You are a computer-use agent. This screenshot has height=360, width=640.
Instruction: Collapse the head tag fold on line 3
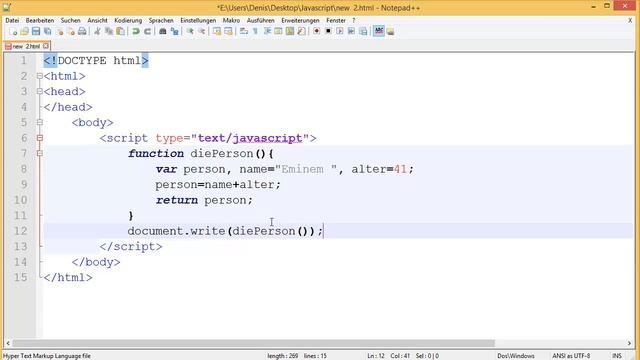tap(40, 91)
